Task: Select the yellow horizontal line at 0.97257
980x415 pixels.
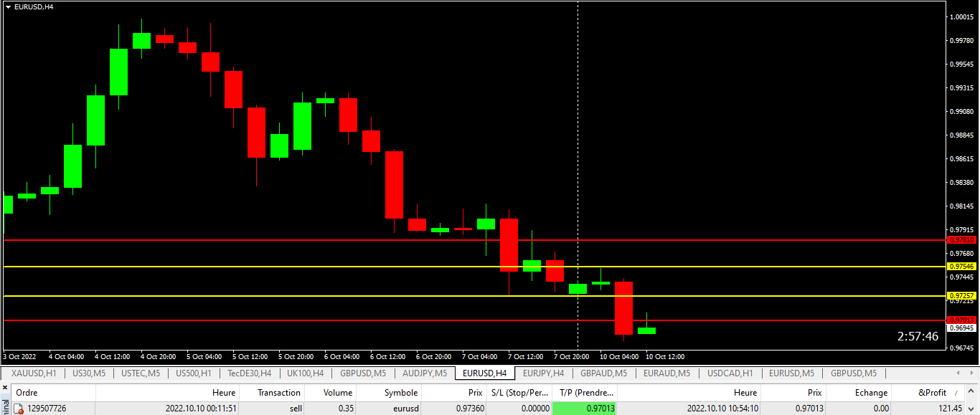Action: coord(473,296)
